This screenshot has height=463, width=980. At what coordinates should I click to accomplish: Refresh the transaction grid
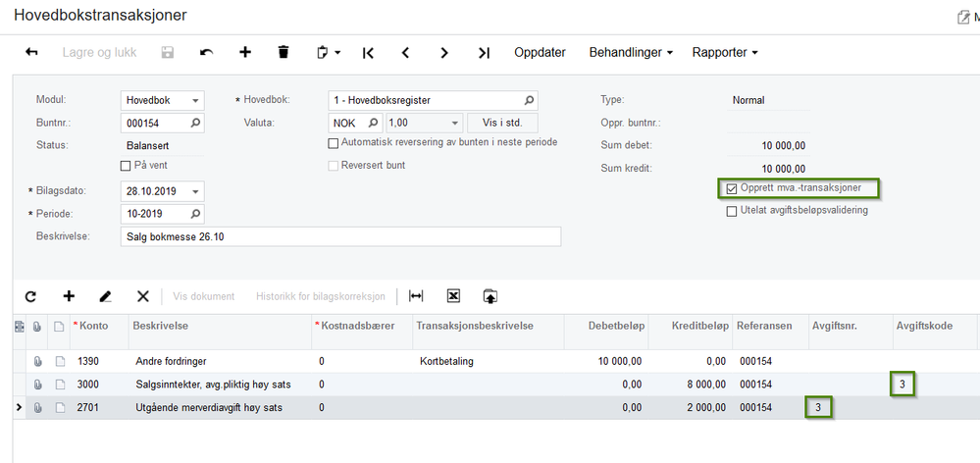(30, 296)
